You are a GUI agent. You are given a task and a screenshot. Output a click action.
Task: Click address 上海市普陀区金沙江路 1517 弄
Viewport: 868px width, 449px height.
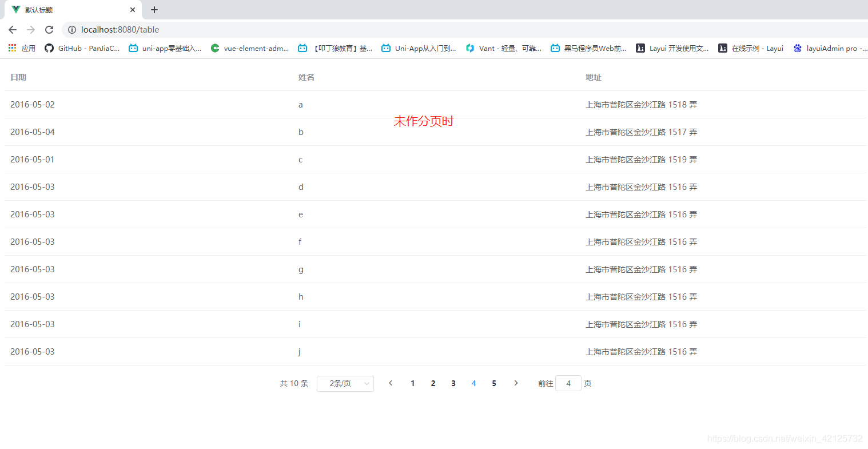click(642, 132)
